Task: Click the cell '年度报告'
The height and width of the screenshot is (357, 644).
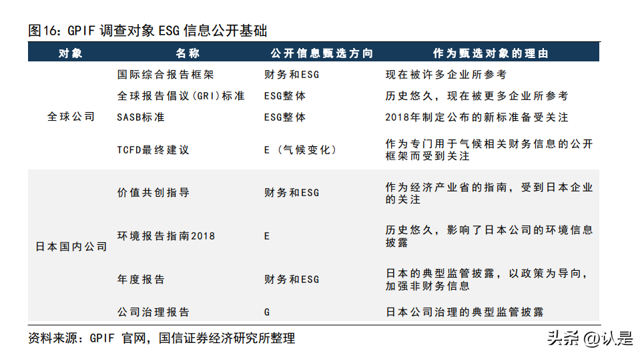Action: (141, 280)
